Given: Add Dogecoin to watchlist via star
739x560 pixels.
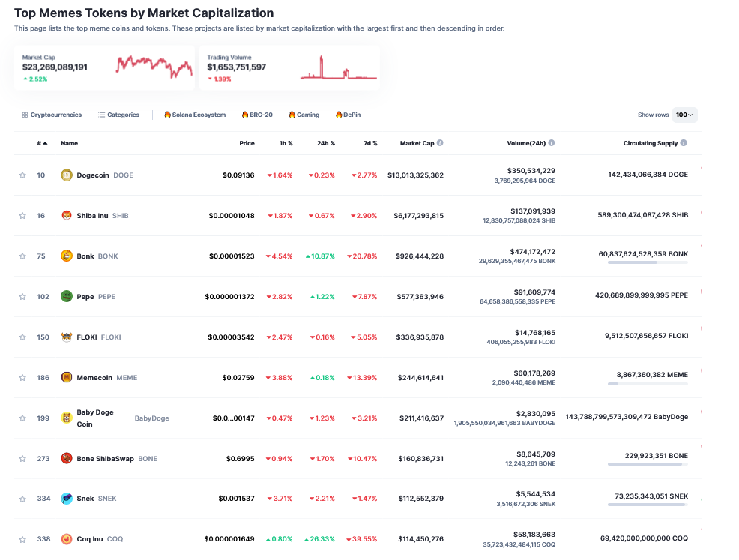Looking at the screenshot, I should pos(22,175).
